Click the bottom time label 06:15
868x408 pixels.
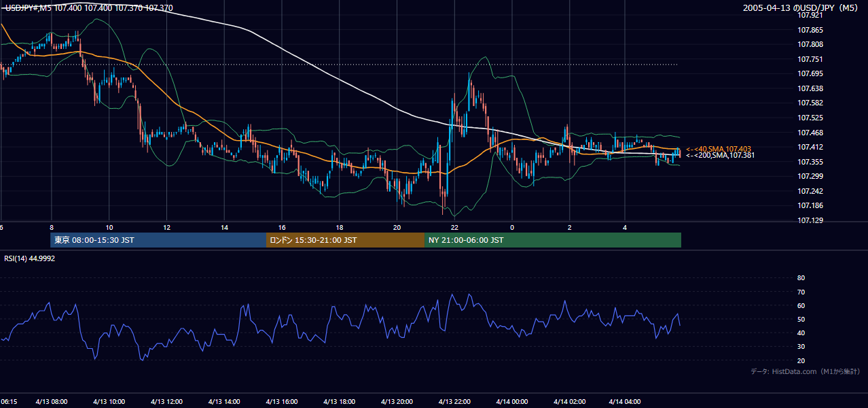[9, 401]
